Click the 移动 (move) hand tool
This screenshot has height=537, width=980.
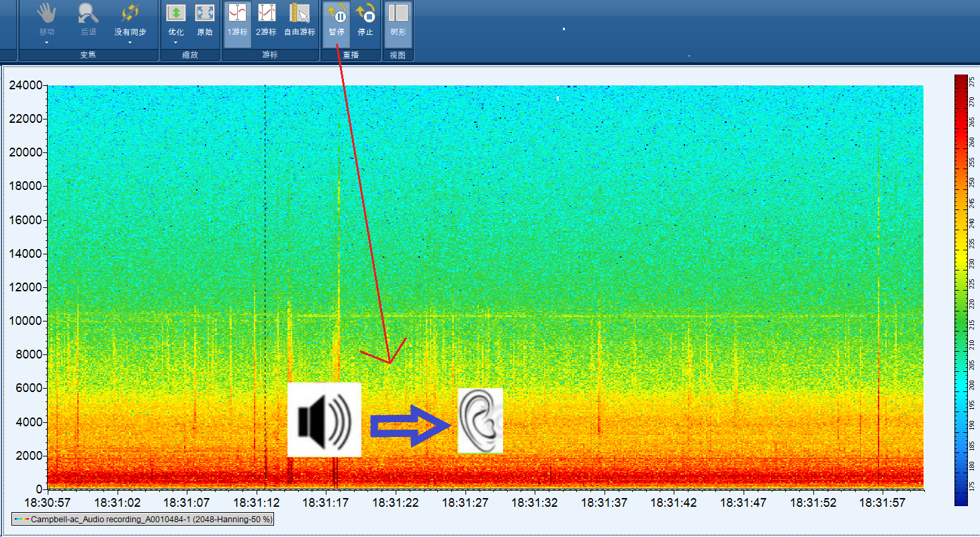(46, 19)
